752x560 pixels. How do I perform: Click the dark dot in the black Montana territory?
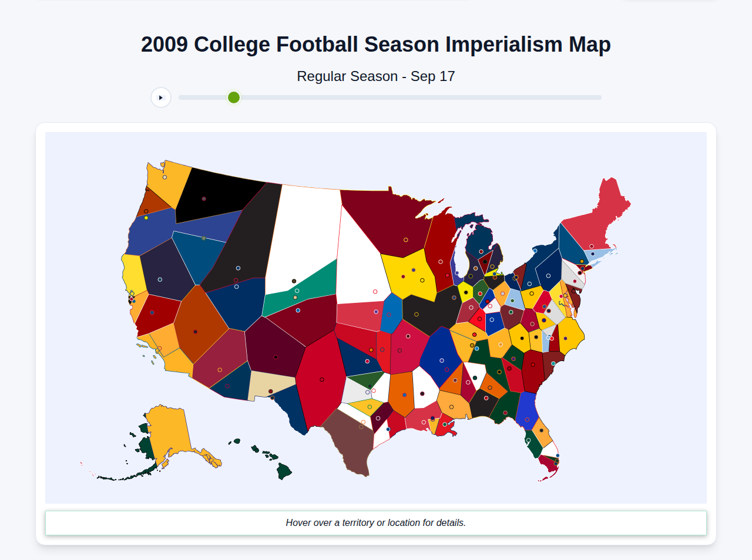pyautogui.click(x=204, y=199)
